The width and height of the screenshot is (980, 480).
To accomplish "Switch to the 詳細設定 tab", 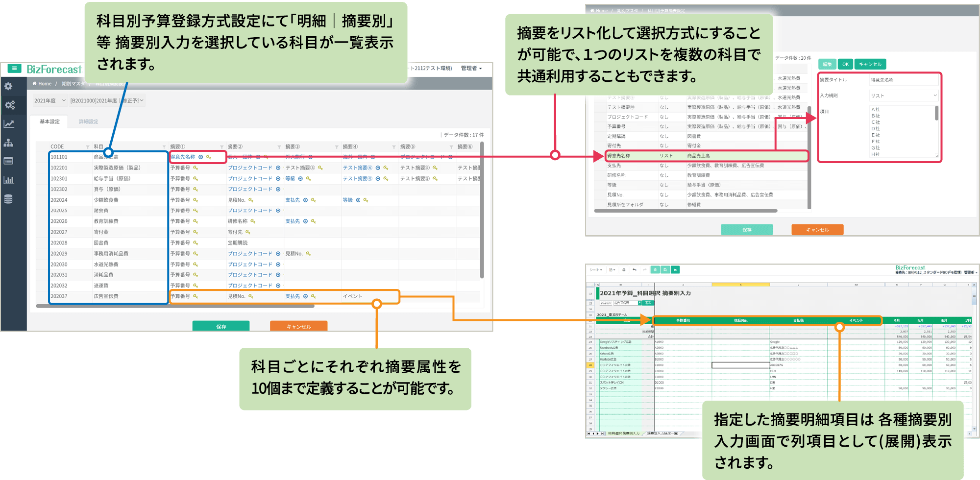I will coord(89,121).
